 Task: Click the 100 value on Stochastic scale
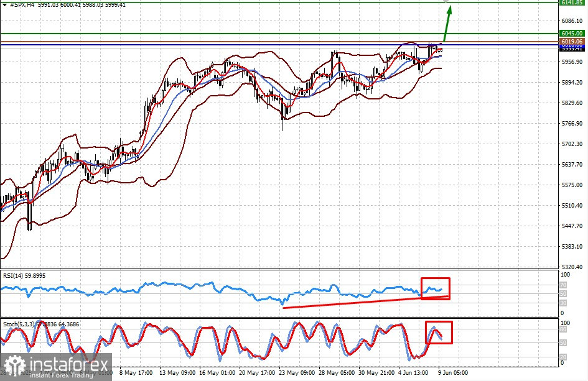[x=565, y=323]
